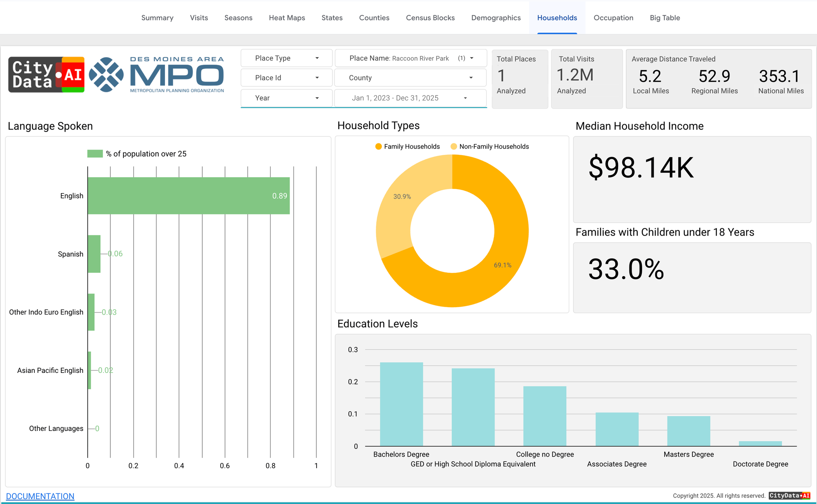Click the green population legend swatch

(95, 154)
